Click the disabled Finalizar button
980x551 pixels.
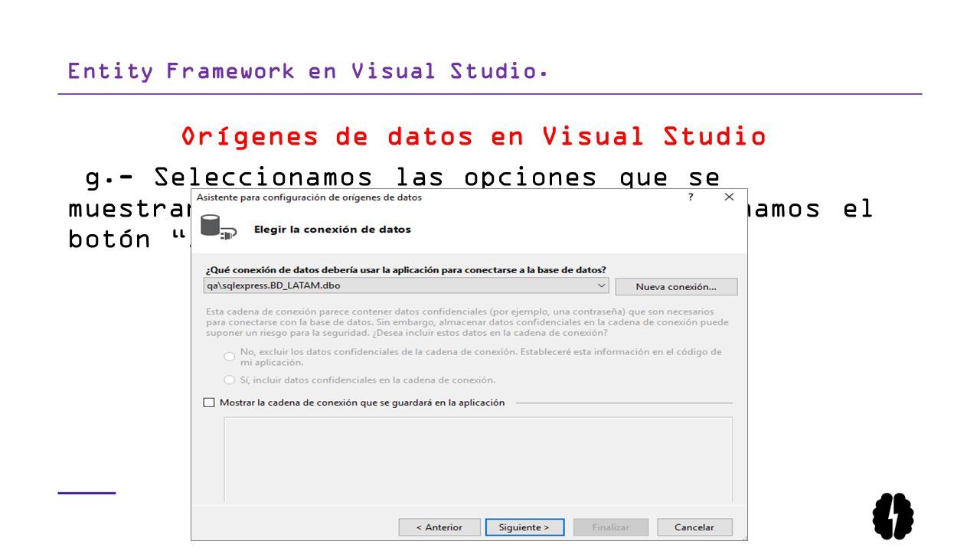611,527
